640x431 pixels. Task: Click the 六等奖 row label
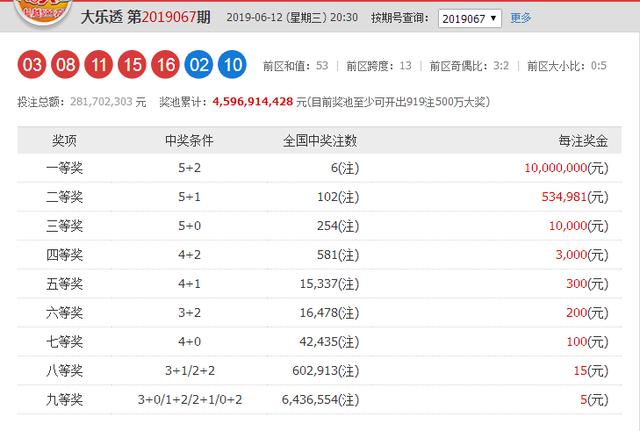pyautogui.click(x=64, y=313)
